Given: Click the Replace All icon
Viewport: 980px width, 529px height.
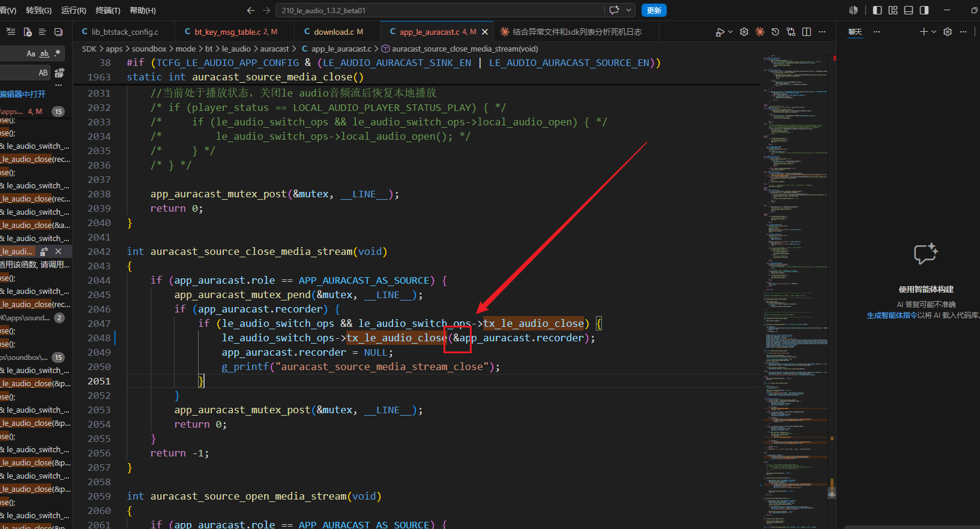Looking at the screenshot, I should (59, 73).
